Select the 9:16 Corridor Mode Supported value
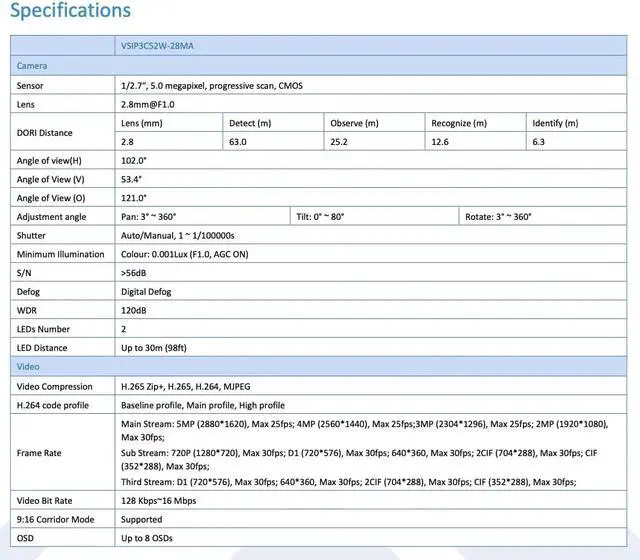This screenshot has height=560, width=640. [x=141, y=520]
